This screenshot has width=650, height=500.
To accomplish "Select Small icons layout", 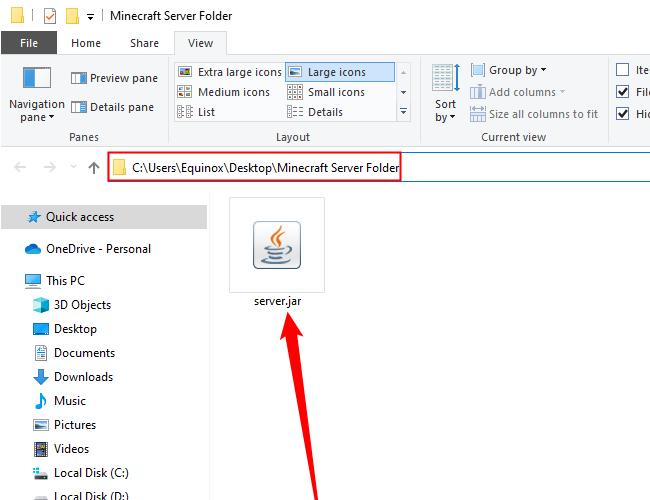I will (326, 92).
